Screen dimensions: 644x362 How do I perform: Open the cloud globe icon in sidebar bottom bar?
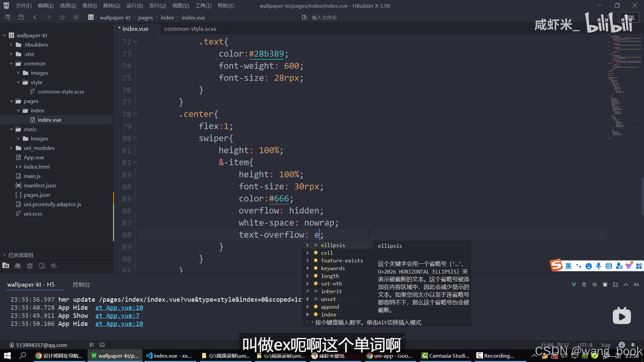pyautogui.click(x=54, y=266)
